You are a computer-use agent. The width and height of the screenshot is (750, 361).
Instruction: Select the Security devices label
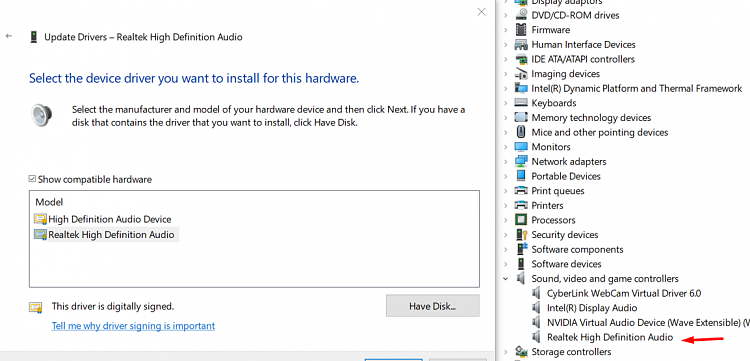[x=564, y=235]
